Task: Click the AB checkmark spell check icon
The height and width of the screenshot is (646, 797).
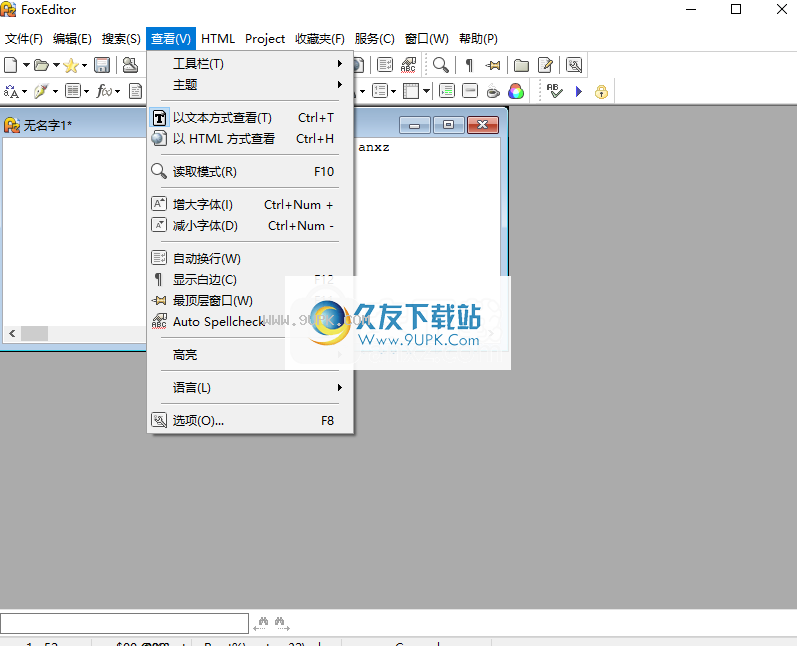Action: tap(555, 91)
